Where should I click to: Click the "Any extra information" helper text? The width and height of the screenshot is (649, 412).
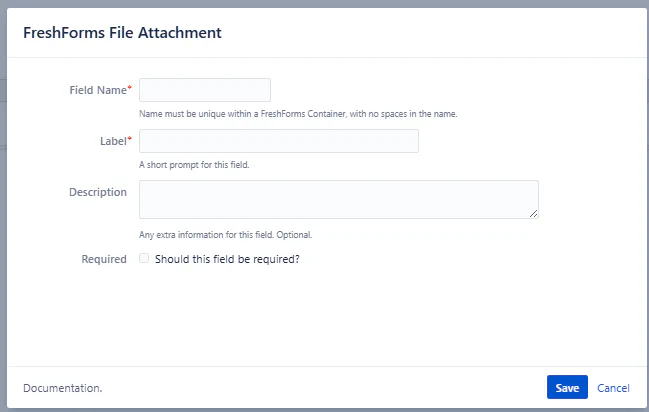[x=226, y=235]
